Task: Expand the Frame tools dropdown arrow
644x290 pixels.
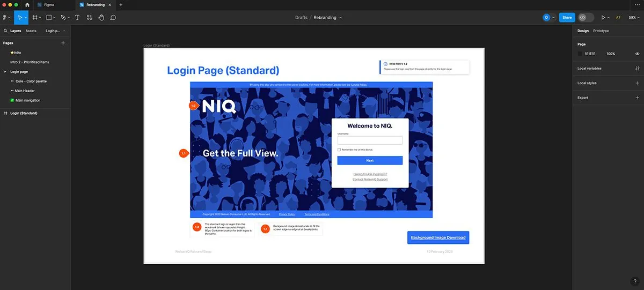Action: pyautogui.click(x=41, y=18)
